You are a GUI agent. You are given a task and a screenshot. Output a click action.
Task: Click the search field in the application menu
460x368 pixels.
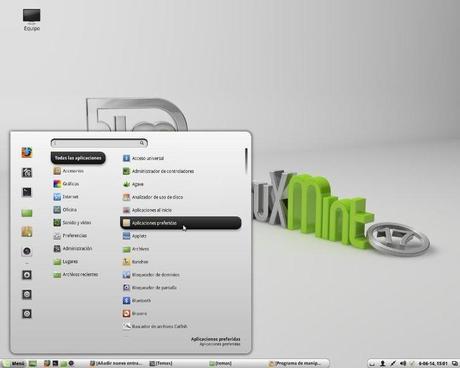[x=99, y=143]
